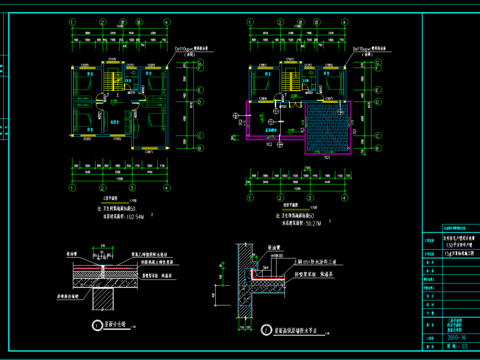
Task: Click the cyan living room label in the left plan
Action: tap(115, 122)
